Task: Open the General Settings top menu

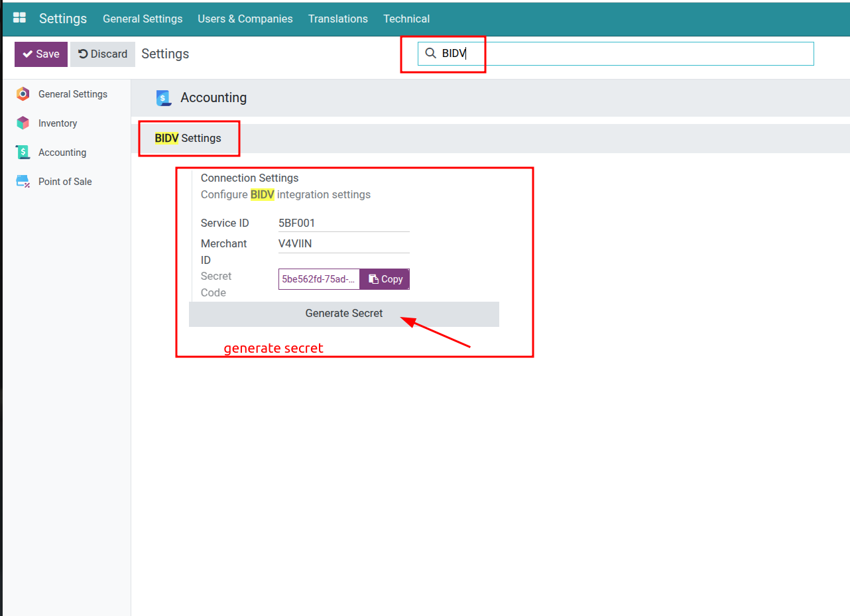Action: pyautogui.click(x=143, y=19)
